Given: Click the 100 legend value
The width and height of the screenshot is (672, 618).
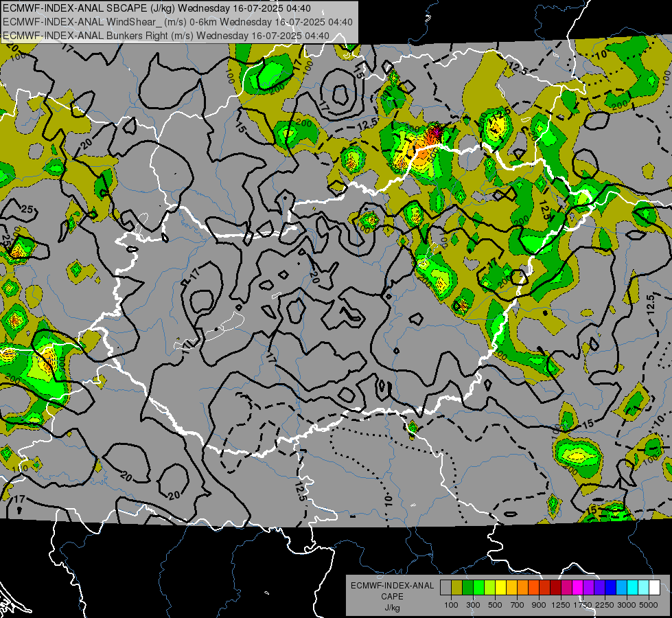Looking at the screenshot, I should pyautogui.click(x=451, y=605).
